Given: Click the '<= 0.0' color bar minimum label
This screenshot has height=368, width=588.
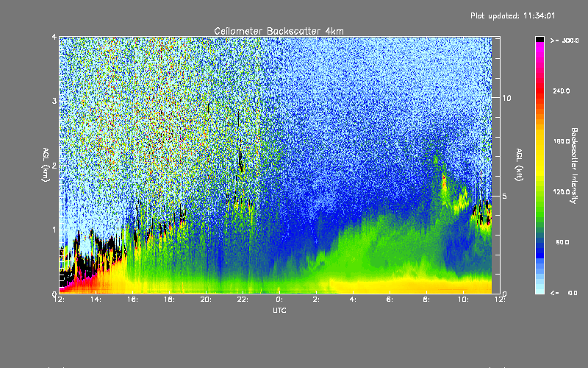Looking at the screenshot, I should pyautogui.click(x=564, y=293).
